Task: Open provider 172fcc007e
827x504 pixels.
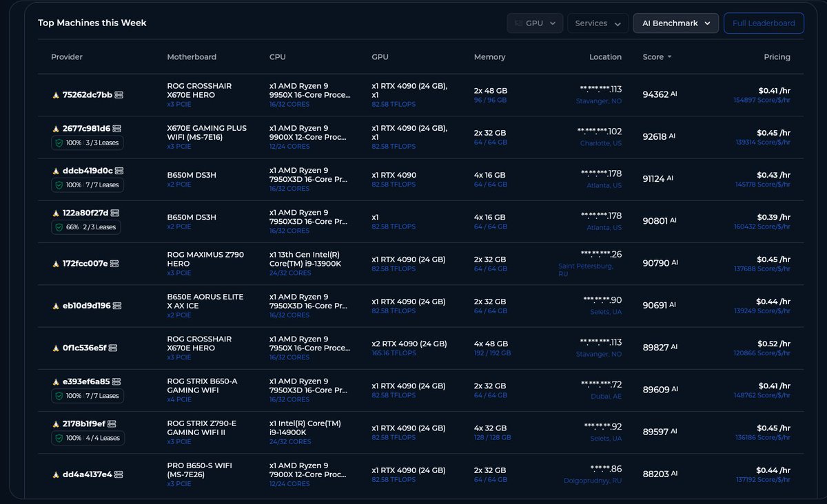Action: point(85,264)
